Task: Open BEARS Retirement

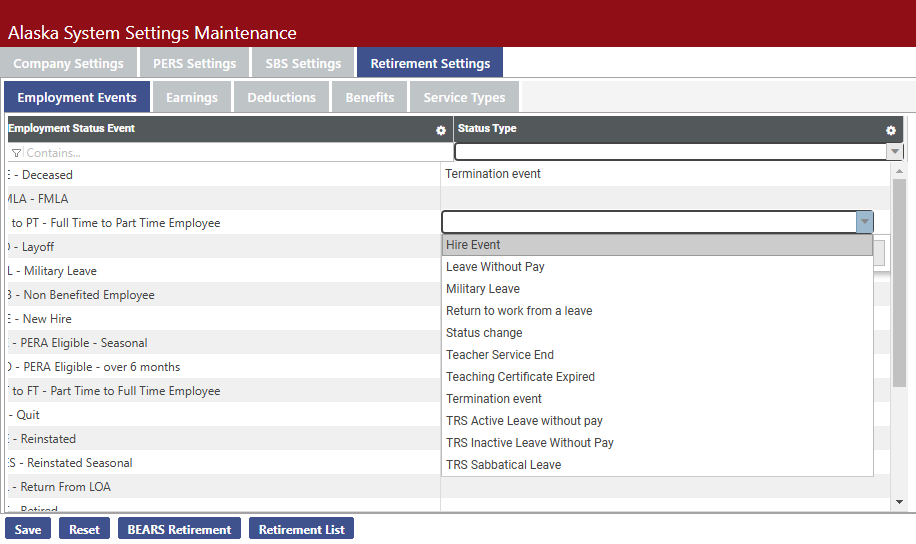Action: (x=179, y=529)
